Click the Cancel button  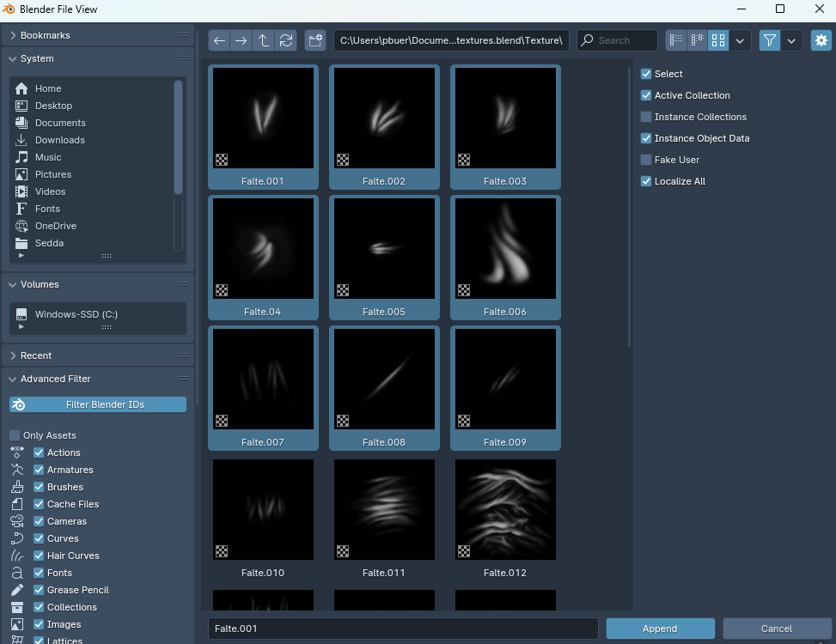776,629
